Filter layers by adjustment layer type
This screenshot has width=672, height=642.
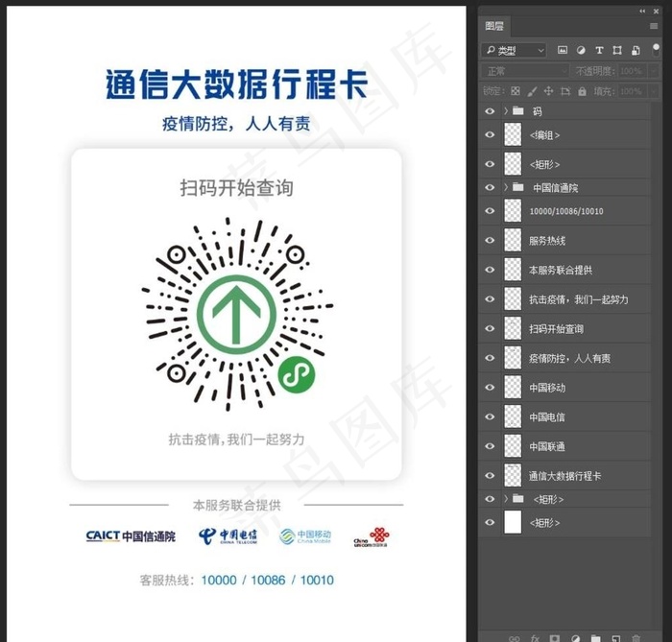(581, 51)
